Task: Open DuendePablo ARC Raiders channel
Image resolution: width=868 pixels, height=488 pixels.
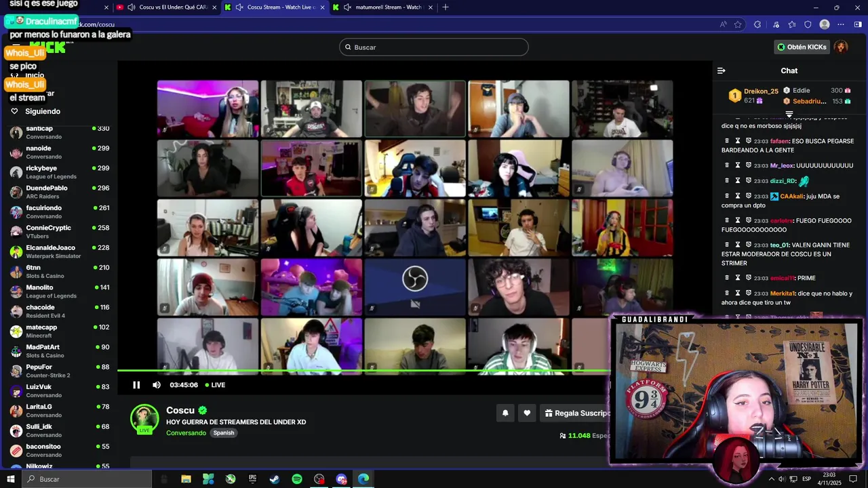Action: pos(59,192)
